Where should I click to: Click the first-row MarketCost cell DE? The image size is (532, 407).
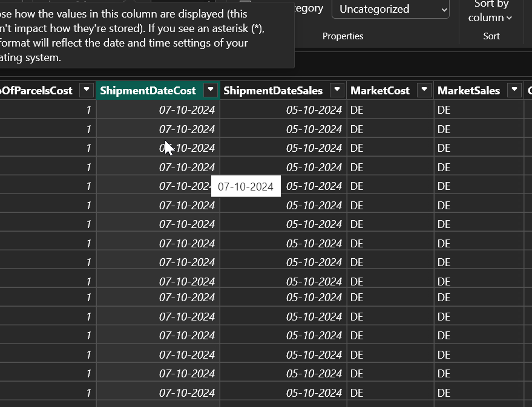pos(390,110)
